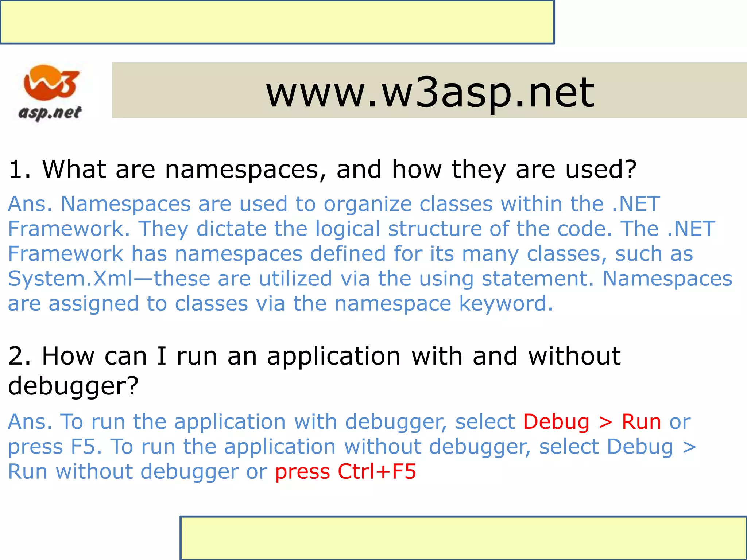Click the red 'press Ctrl+F5' text

345,471
